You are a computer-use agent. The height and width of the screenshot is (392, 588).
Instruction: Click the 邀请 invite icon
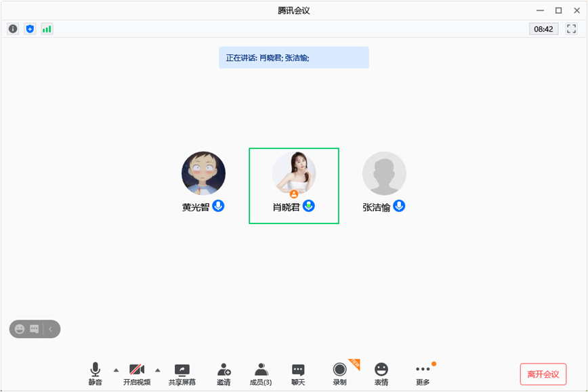pyautogui.click(x=224, y=374)
